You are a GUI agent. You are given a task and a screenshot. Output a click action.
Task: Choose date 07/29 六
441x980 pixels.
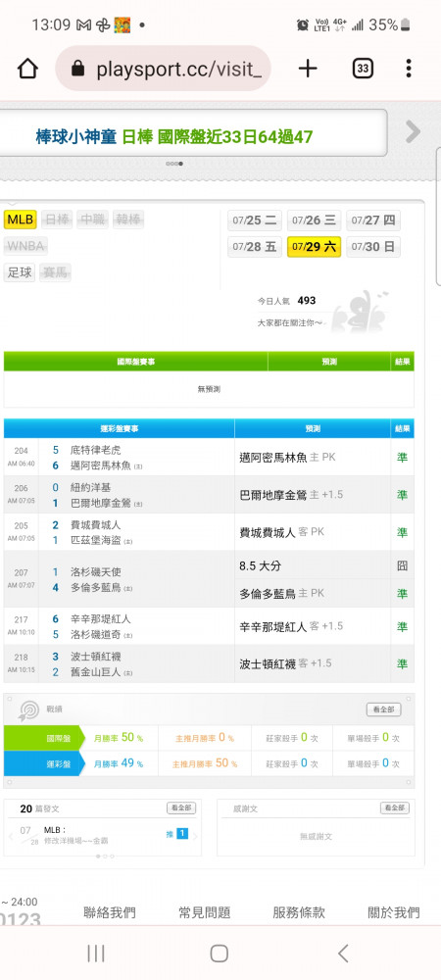coord(315,247)
